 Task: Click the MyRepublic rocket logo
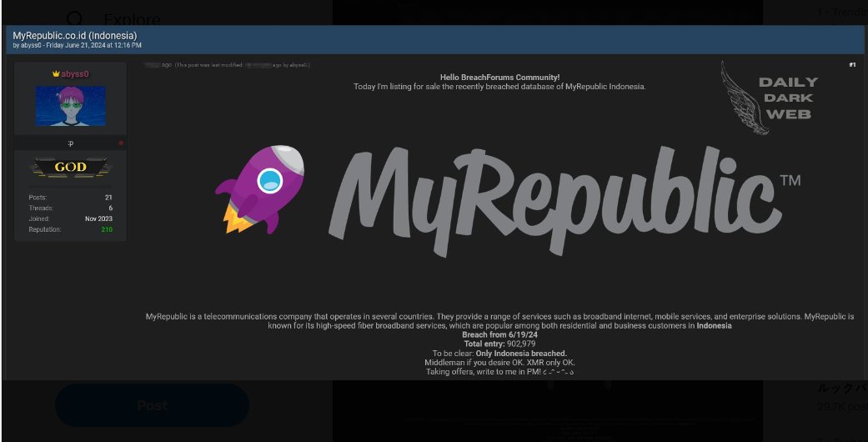pyautogui.click(x=260, y=189)
